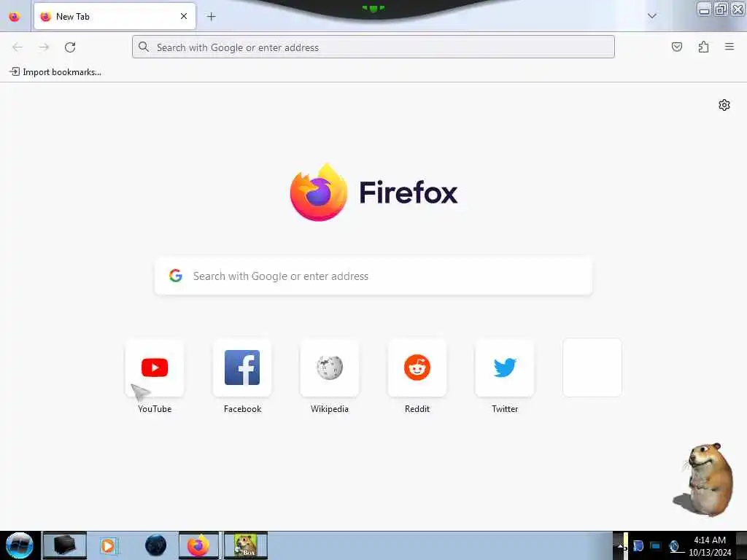Click the empty sixth shortcut tile
This screenshot has height=560, width=747.
point(592,367)
